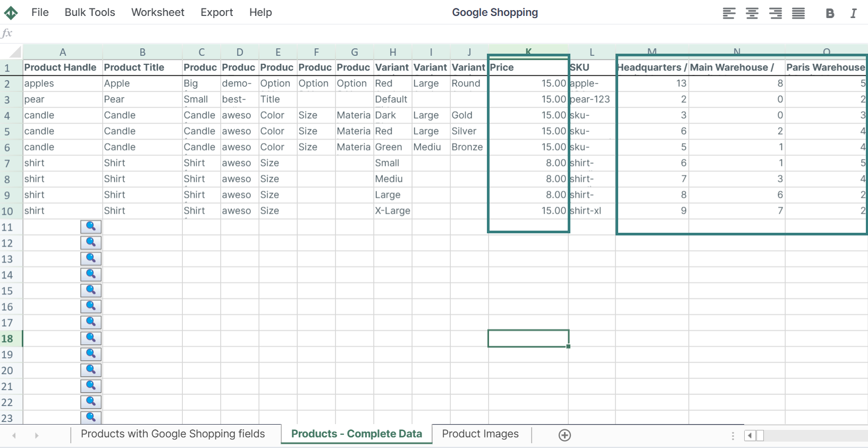Click the search icon in row 11

coord(91,227)
